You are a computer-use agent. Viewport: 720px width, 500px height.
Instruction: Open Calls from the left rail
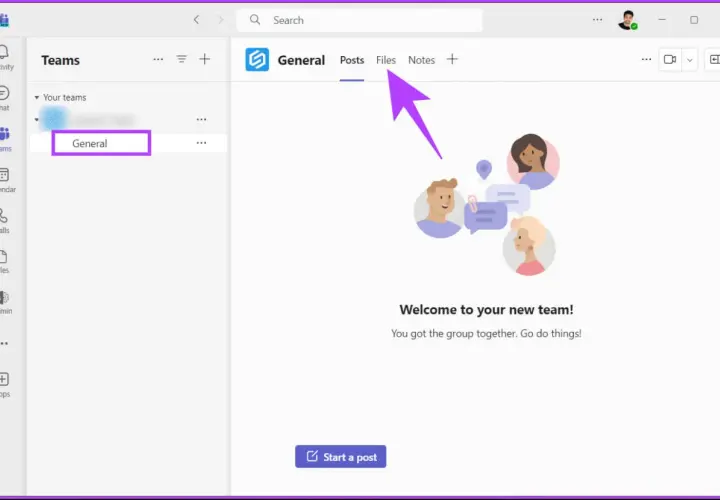[x=4, y=220]
